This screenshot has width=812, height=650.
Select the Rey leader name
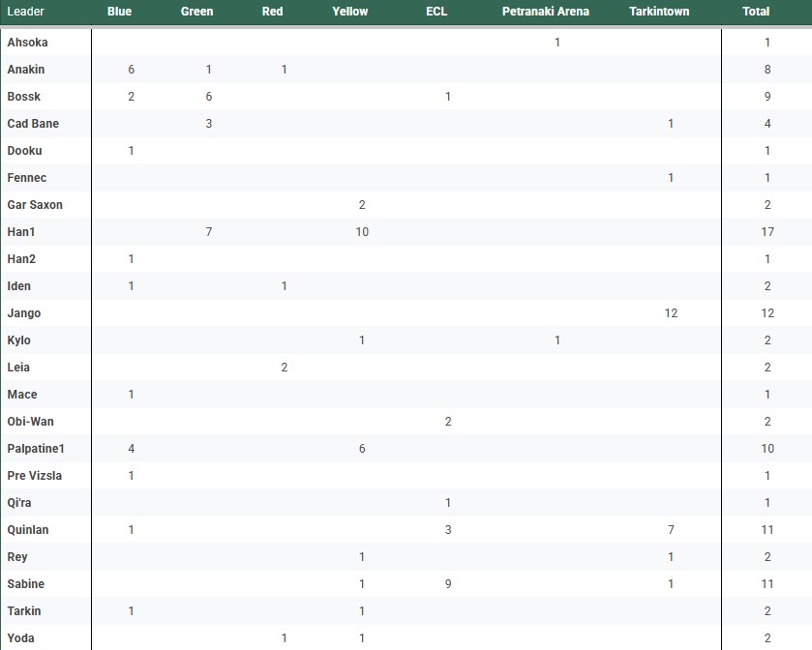pos(17,557)
